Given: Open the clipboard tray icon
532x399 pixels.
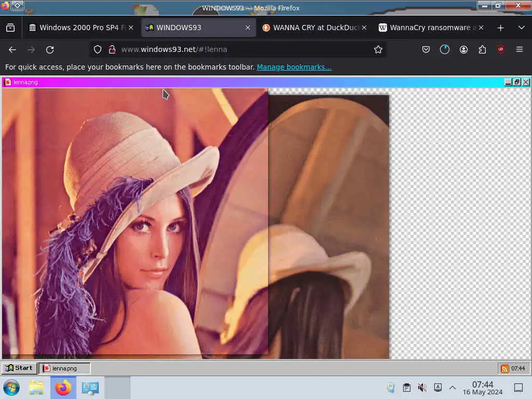Looking at the screenshot, I should [406, 388].
